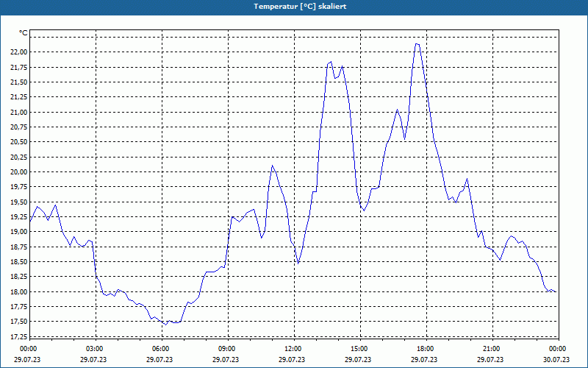Image resolution: width=588 pixels, height=368 pixels.
Task: Pick the 18,75 y-axis value
Action: point(18,247)
